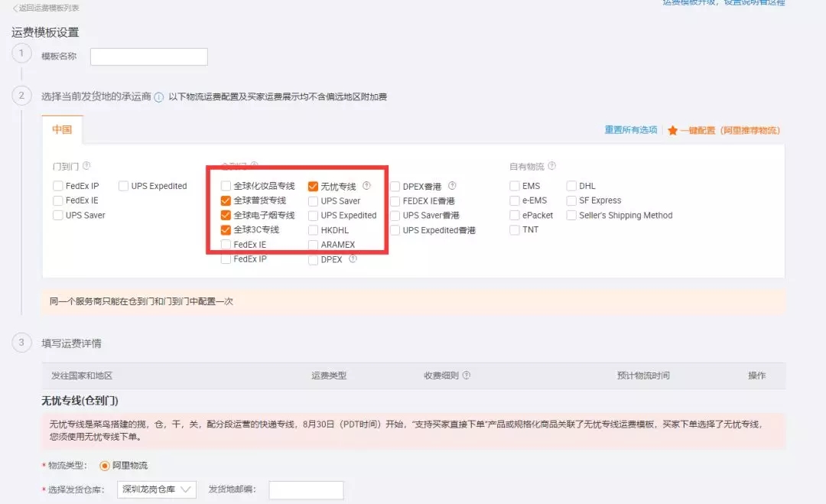The image size is (826, 504).
Task: Click the 操作 column header
Action: [757, 376]
